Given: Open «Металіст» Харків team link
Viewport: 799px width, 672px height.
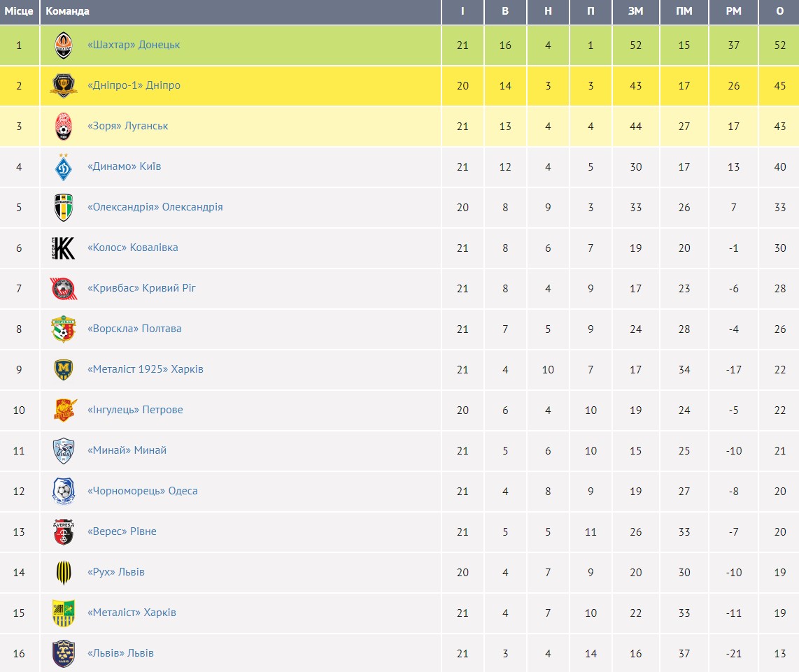Looking at the screenshot, I should coord(132,613).
